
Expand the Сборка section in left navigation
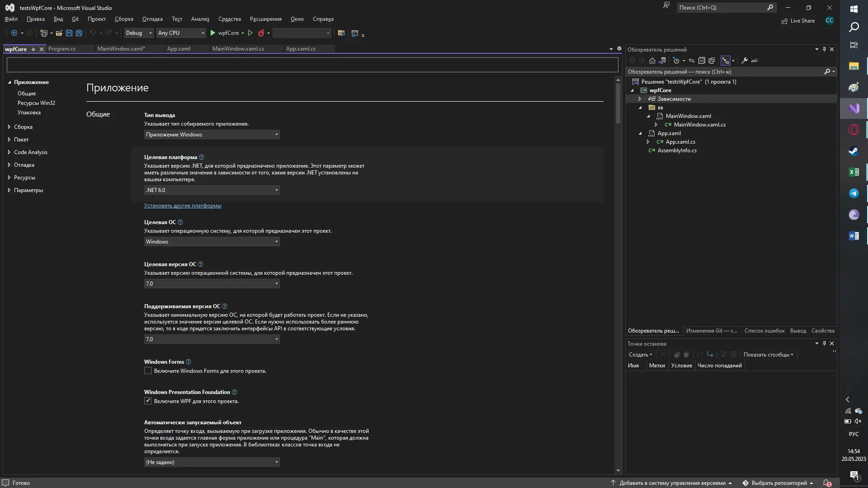coord(9,127)
